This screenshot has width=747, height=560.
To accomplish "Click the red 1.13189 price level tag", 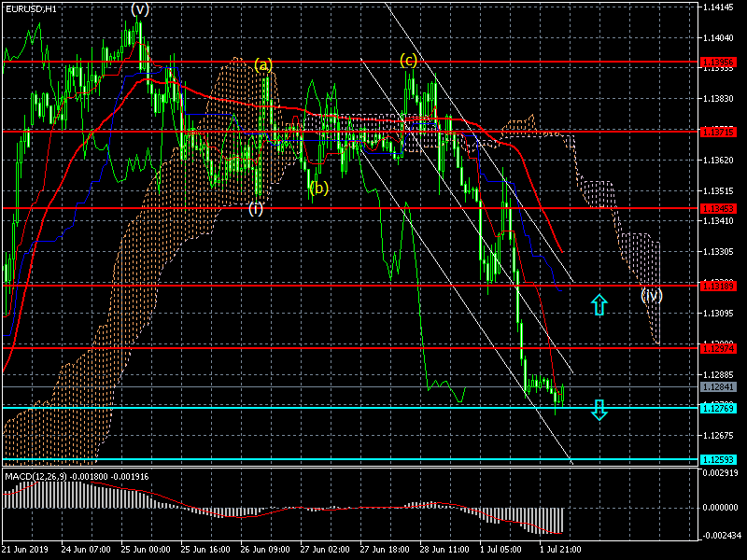I will (x=718, y=285).
